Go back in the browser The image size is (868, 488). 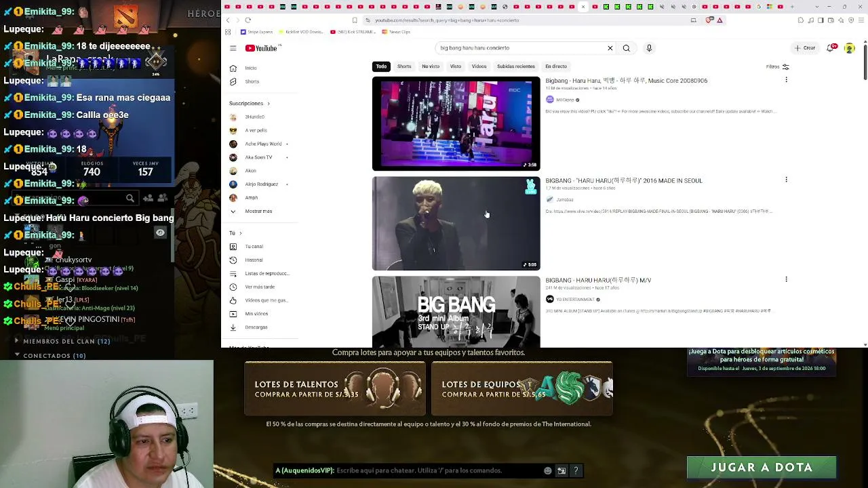tap(228, 20)
